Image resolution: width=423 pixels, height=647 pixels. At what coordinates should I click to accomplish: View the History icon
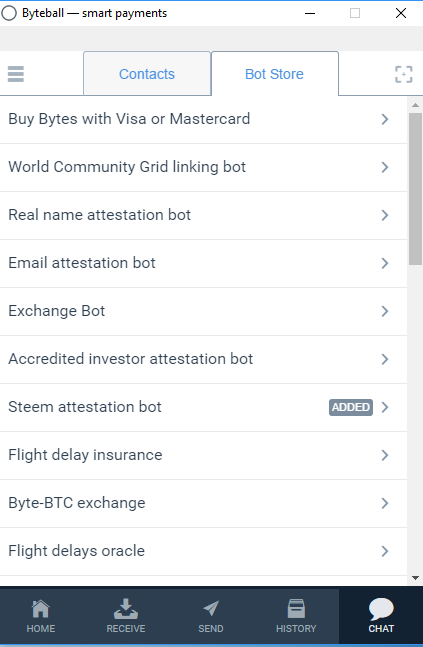coord(296,609)
